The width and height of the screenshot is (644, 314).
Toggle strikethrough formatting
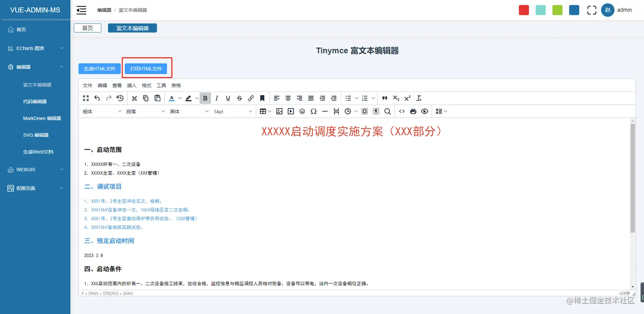coord(239,98)
